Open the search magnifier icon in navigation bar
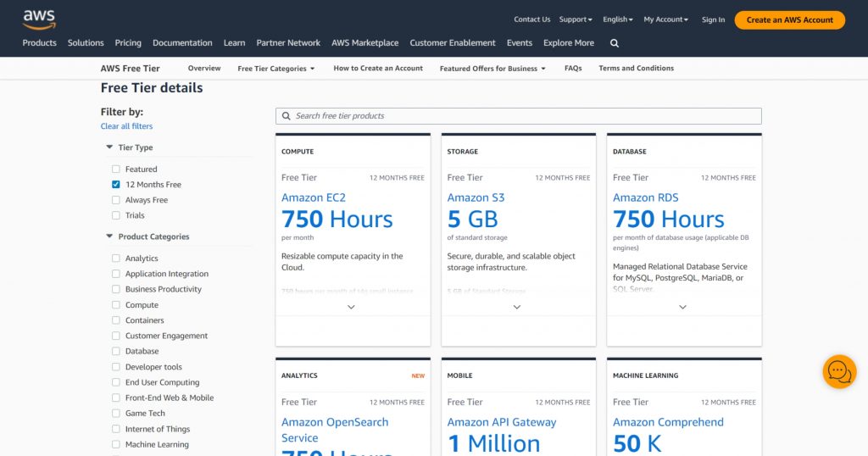This screenshot has width=868, height=456. [615, 43]
